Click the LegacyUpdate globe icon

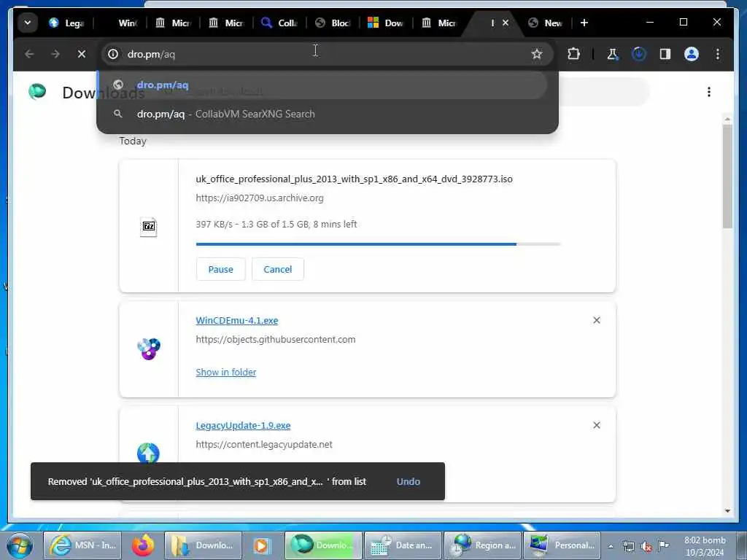148,452
